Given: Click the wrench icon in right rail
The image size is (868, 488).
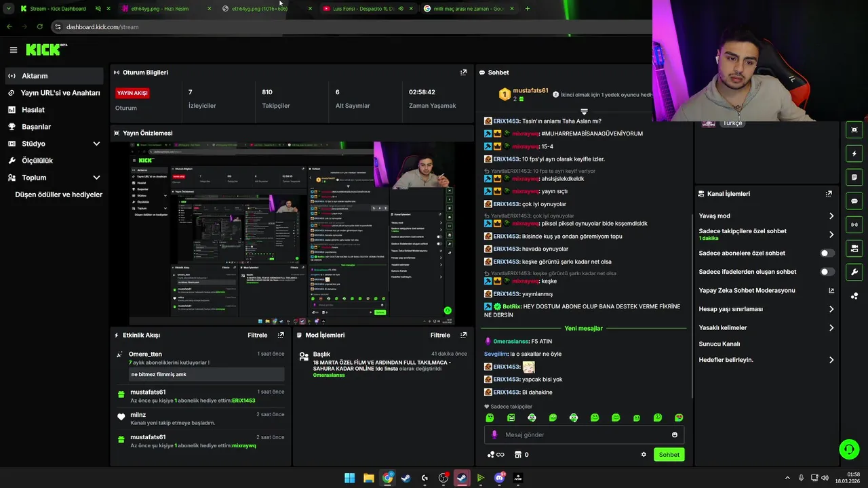Looking at the screenshot, I should 854,272.
